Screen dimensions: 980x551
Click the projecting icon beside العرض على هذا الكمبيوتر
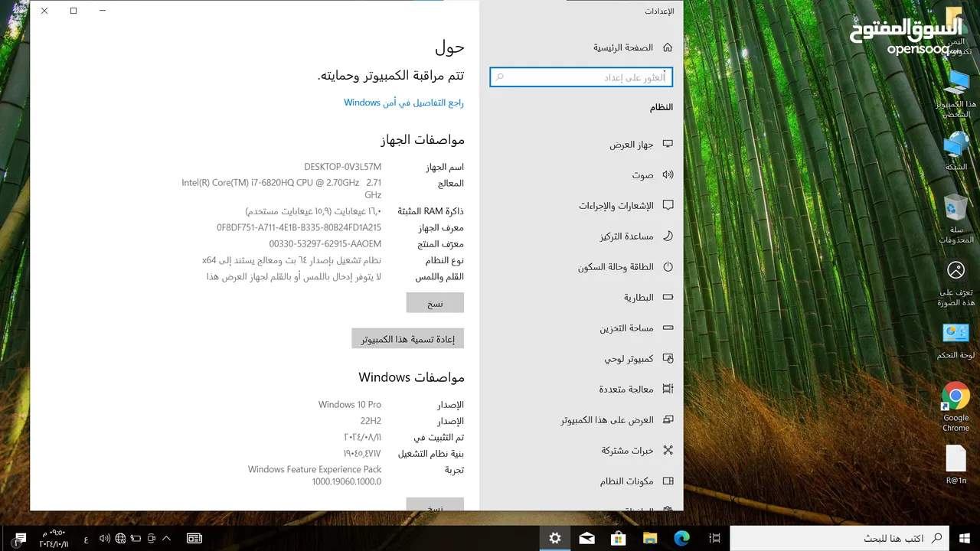point(668,419)
